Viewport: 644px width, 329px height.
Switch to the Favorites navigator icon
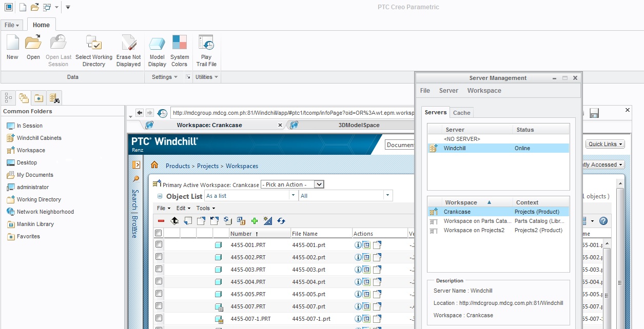coord(38,97)
